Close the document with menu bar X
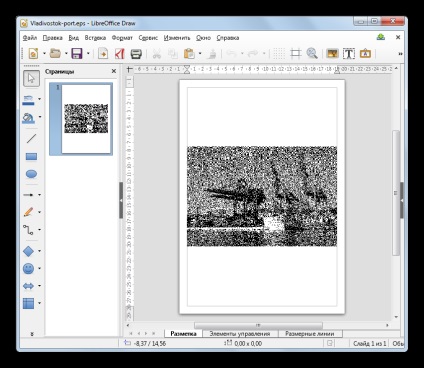Screen dimensions: 424x368 tap(398, 37)
